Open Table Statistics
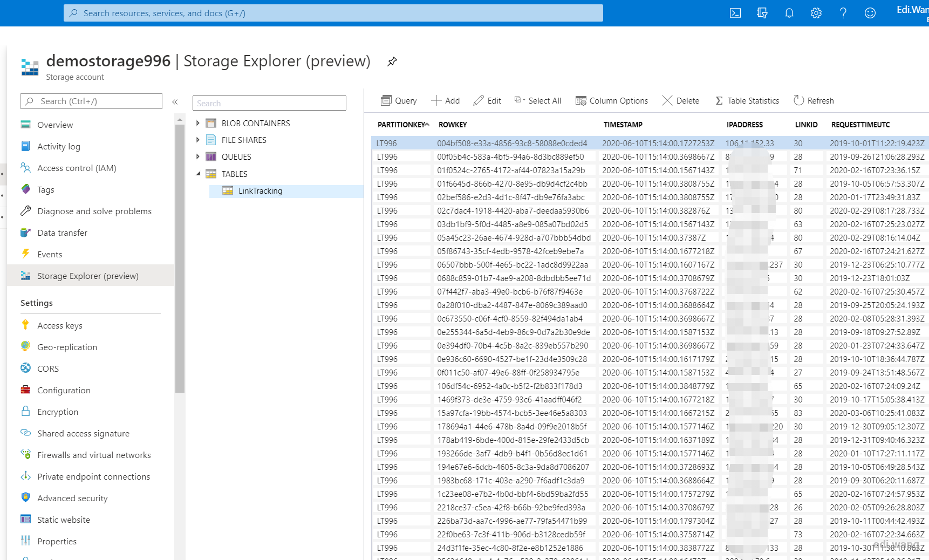The image size is (929, 560). point(747,100)
